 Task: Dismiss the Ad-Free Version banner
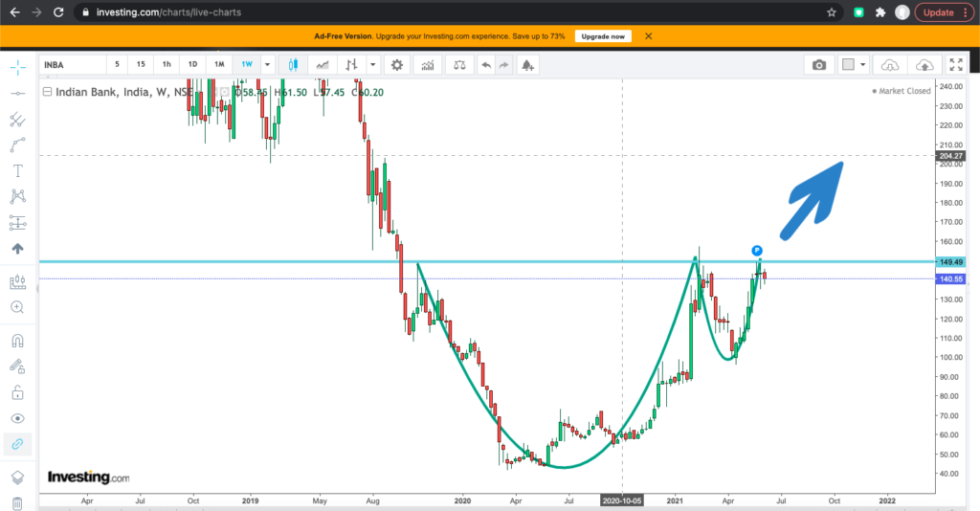(x=649, y=36)
